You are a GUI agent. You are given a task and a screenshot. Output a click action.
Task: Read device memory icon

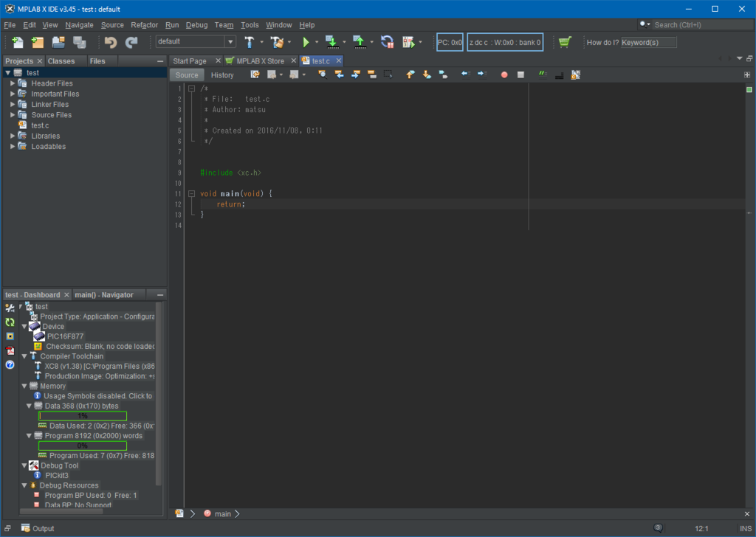(360, 42)
